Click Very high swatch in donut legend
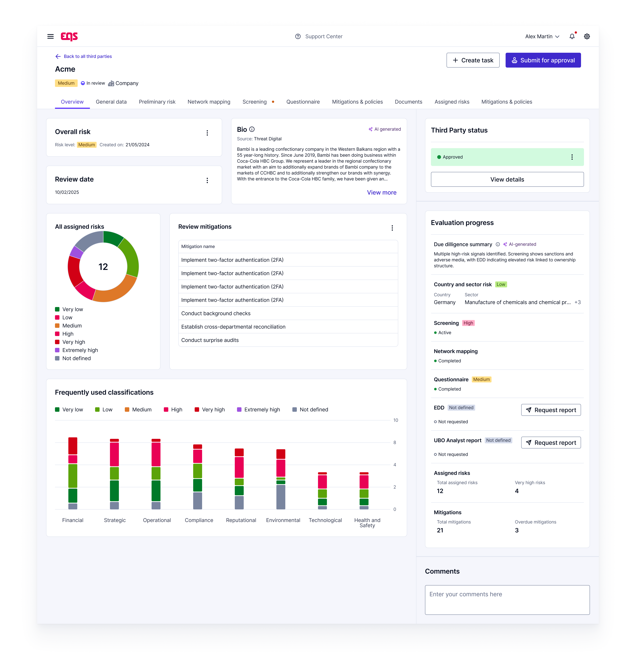Screen dimensions: 636x672 pos(57,342)
